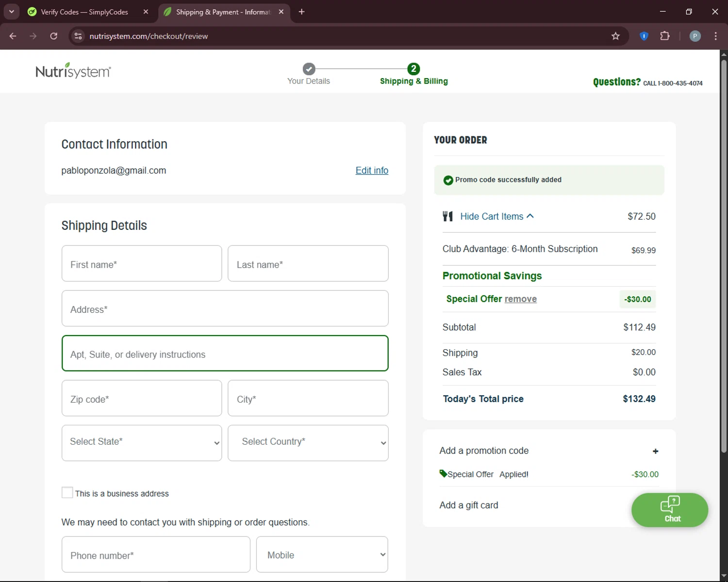The width and height of the screenshot is (728, 582).
Task: Open the Chrome profile avatar
Action: tap(695, 36)
